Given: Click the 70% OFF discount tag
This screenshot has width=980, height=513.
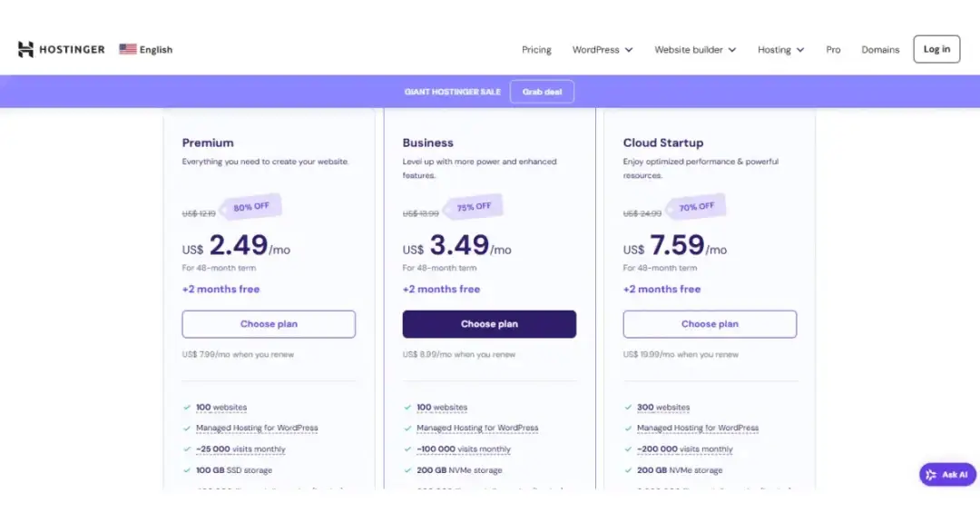Looking at the screenshot, I should pos(696,206).
